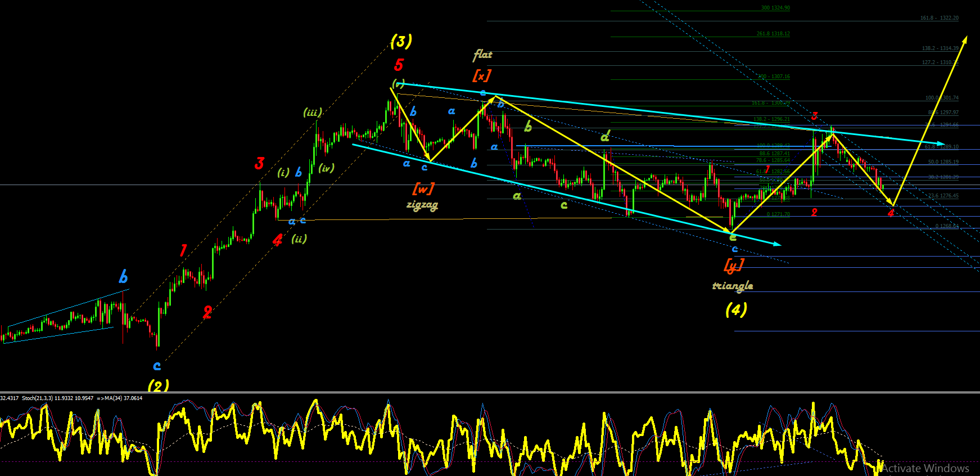Select the 'triangle' pattern text label
The width and height of the screenshot is (980, 476).
coord(733,286)
